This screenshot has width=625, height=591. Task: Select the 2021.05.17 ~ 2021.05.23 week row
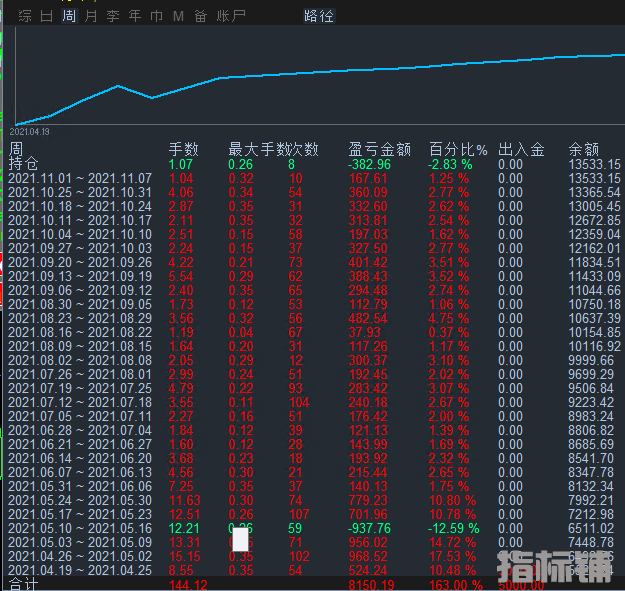click(x=314, y=514)
